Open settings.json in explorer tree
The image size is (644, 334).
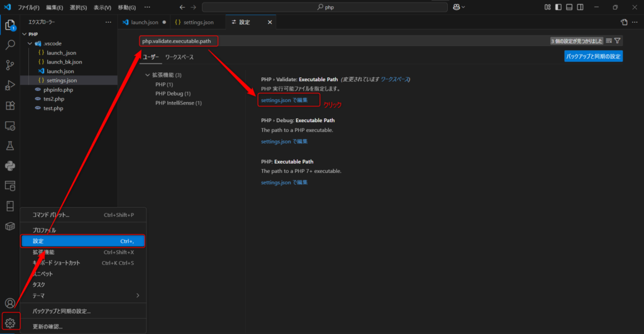[x=62, y=80]
